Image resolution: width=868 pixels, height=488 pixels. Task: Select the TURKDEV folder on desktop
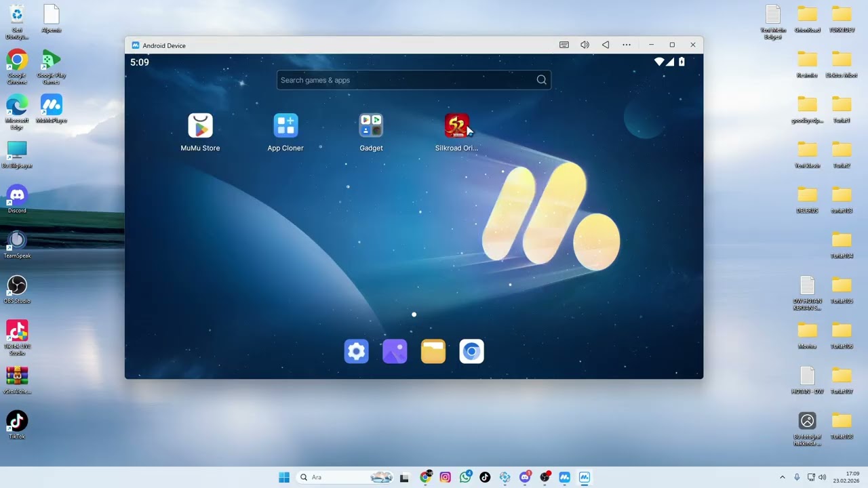[x=842, y=18]
